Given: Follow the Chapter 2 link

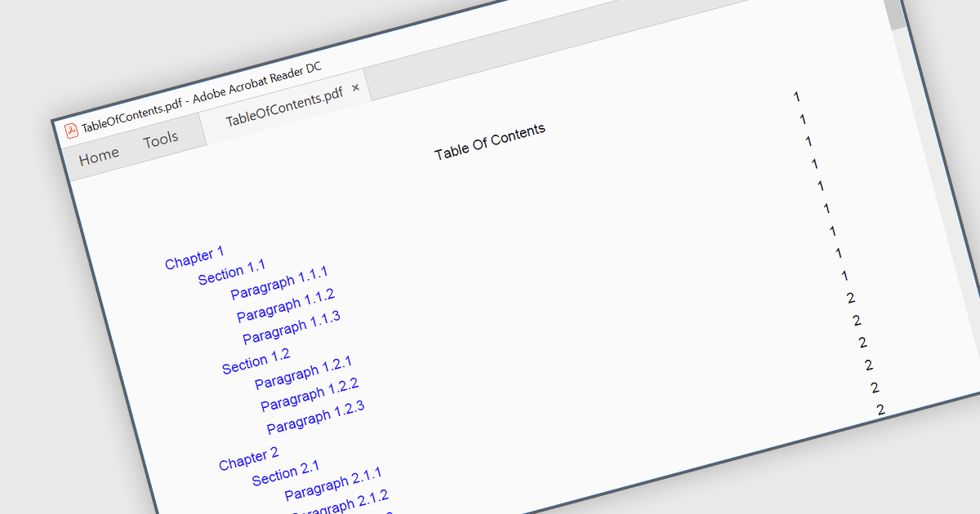Looking at the screenshot, I should 249,459.
